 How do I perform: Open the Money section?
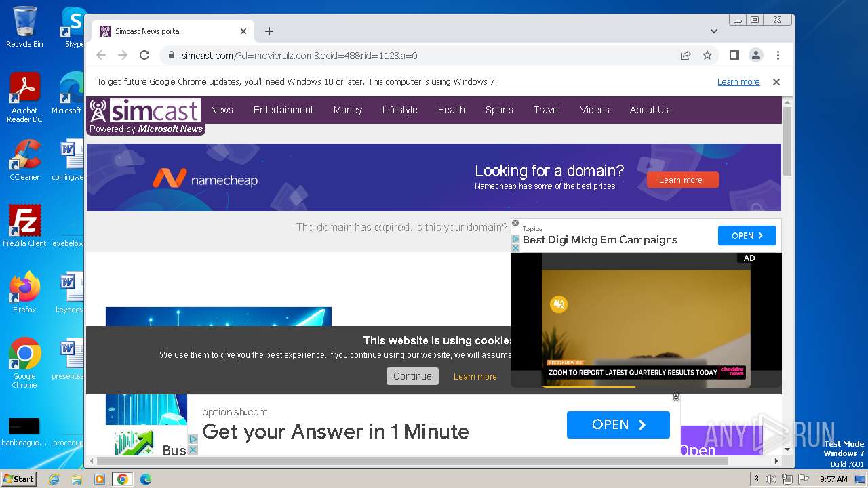348,110
